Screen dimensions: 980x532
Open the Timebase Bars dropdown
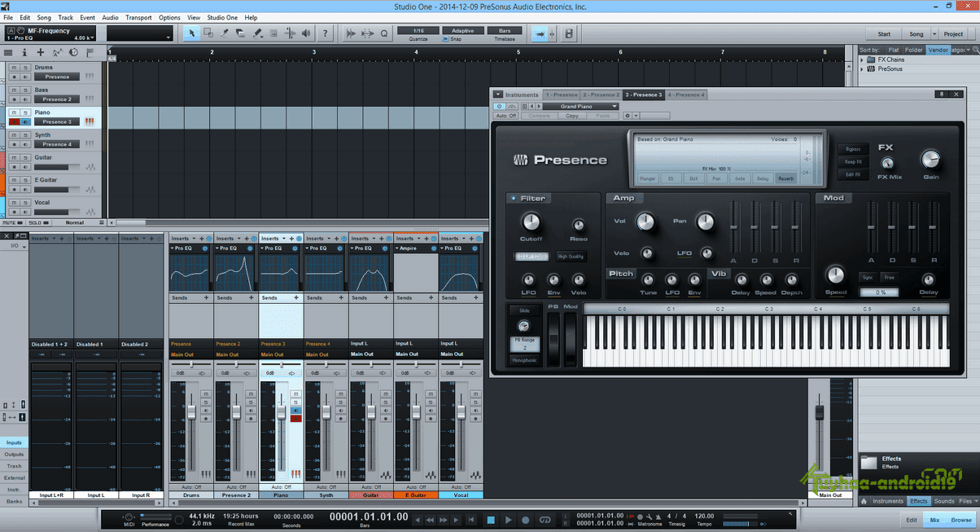pyautogui.click(x=505, y=29)
